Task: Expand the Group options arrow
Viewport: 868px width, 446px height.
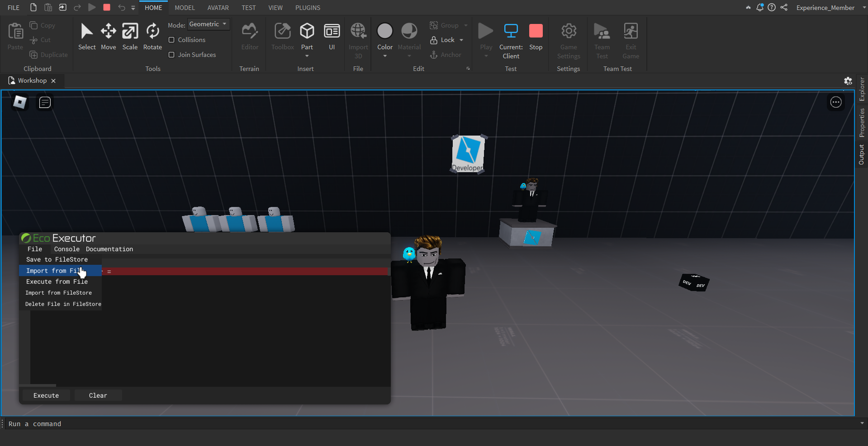Action: (466, 25)
